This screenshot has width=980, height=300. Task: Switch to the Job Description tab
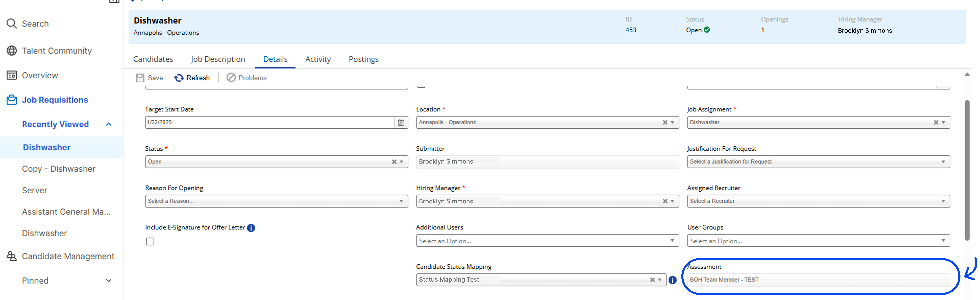[x=218, y=59]
